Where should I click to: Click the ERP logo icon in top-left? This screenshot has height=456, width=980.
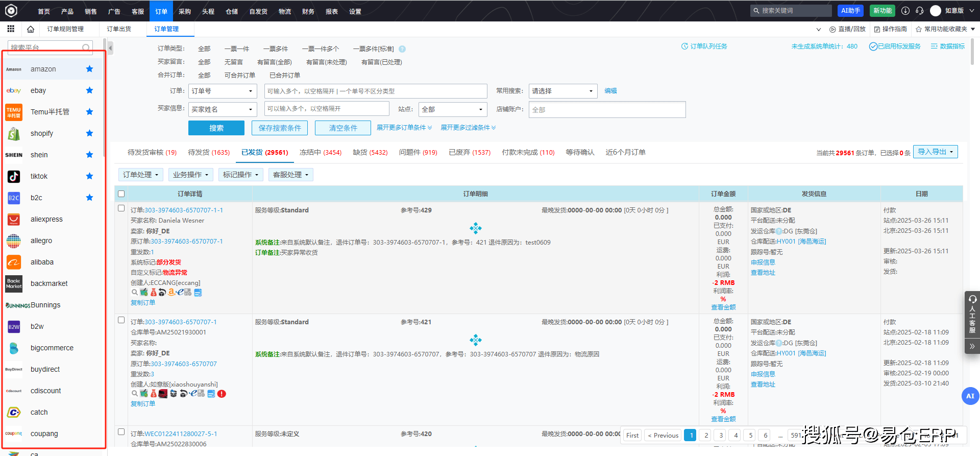tap(11, 10)
